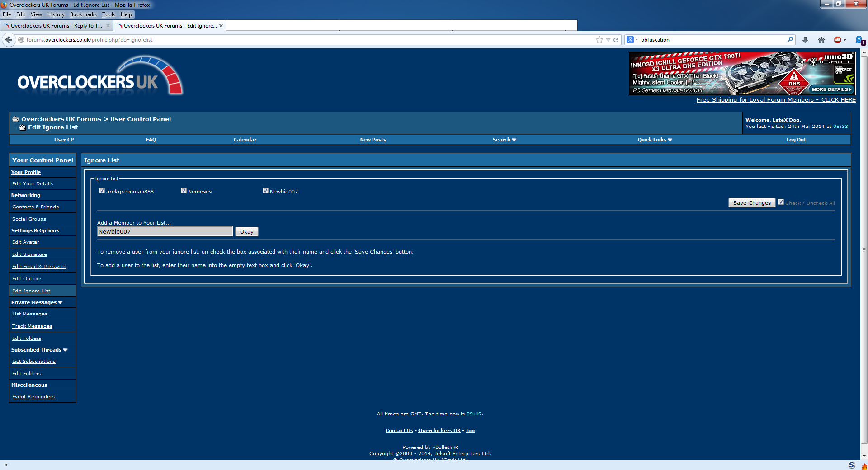
Task: Uncheck the arekgreenman888 checkbox
Action: tap(102, 191)
